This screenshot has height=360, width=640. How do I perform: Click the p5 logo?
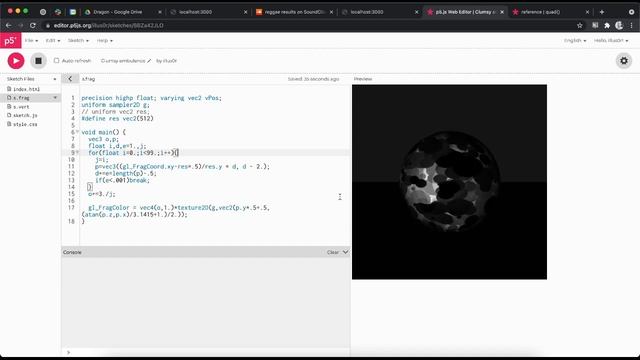coord(10,40)
